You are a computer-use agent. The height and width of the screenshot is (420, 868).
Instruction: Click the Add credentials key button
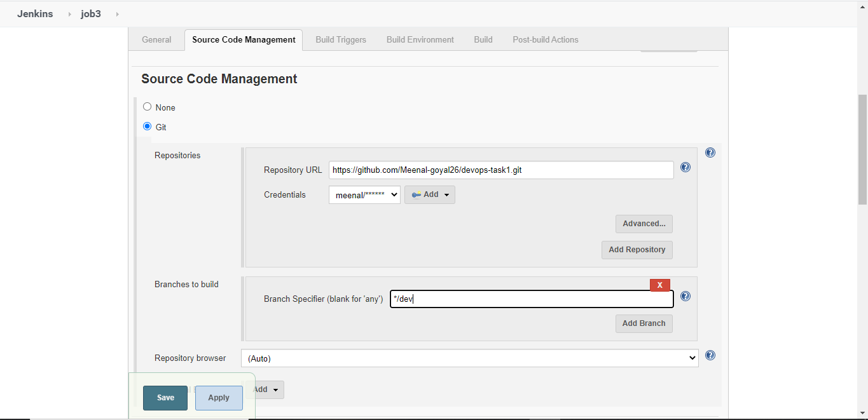pyautogui.click(x=429, y=194)
